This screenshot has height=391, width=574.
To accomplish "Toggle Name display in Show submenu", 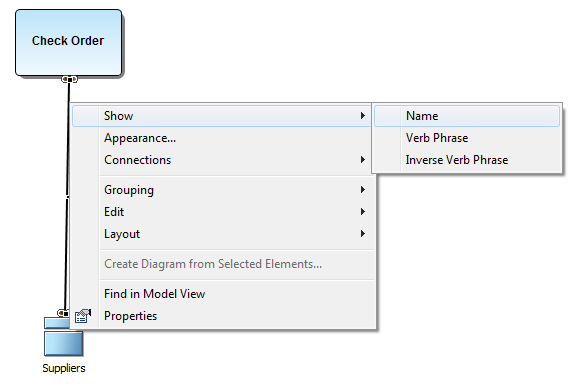I will 467,116.
